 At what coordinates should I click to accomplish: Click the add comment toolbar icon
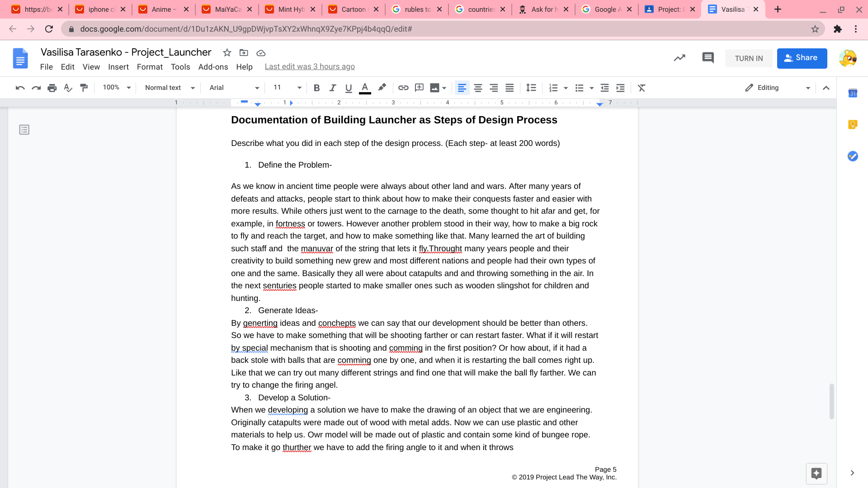tap(419, 88)
